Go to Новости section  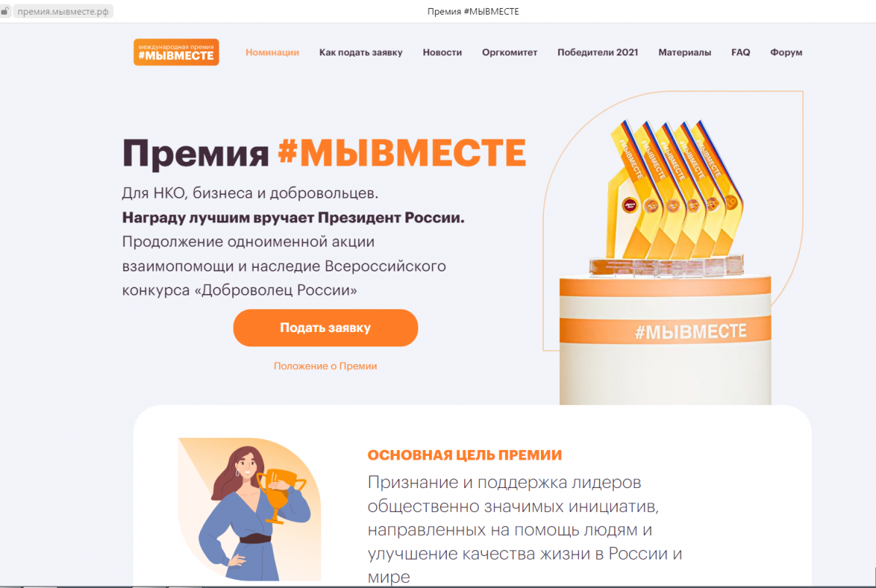442,53
